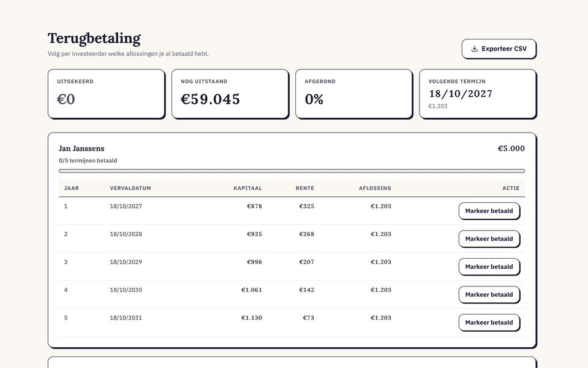The image size is (588, 368).
Task: Mark year 4 installment 18/10/2030 as paid
Action: 489,295
